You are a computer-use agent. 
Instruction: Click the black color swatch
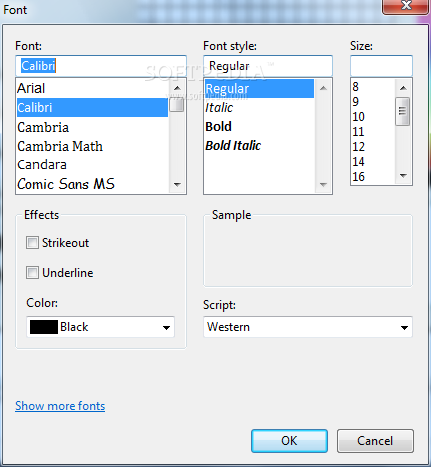click(44, 327)
